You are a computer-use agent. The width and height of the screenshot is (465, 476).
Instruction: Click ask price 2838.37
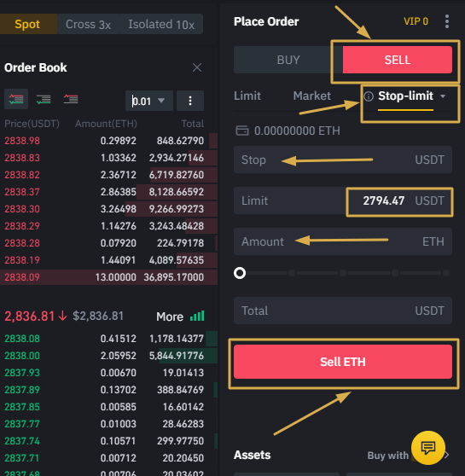pyautogui.click(x=22, y=192)
